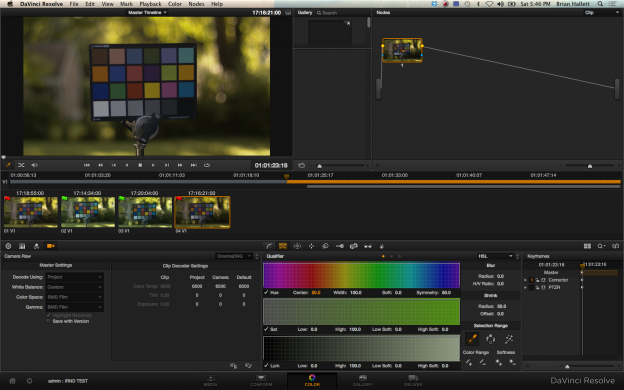Viewport: 624px width, 390px height.
Task: Switch to the Gallery page
Action: (363, 380)
